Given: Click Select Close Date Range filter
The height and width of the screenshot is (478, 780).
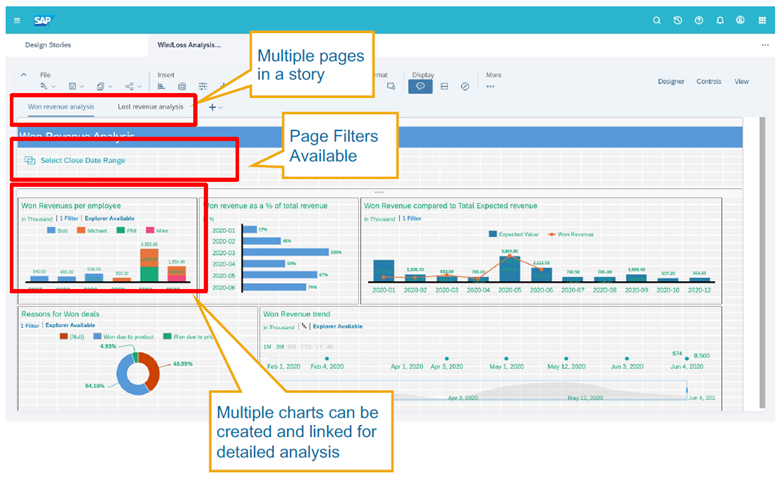Looking at the screenshot, I should (83, 160).
